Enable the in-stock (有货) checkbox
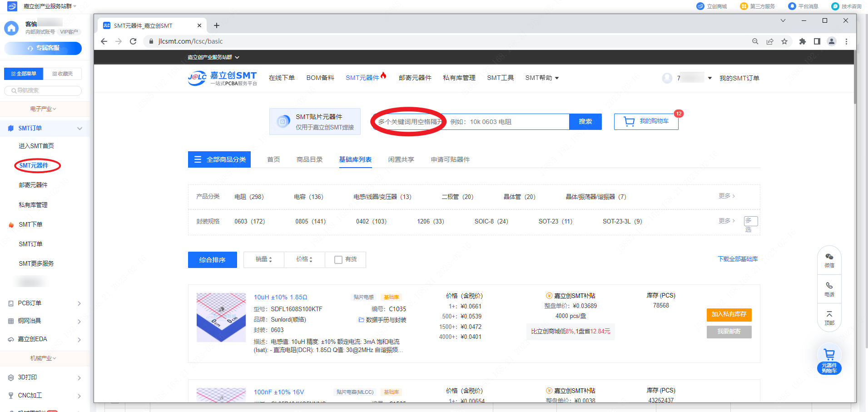This screenshot has height=412, width=868. click(x=338, y=260)
